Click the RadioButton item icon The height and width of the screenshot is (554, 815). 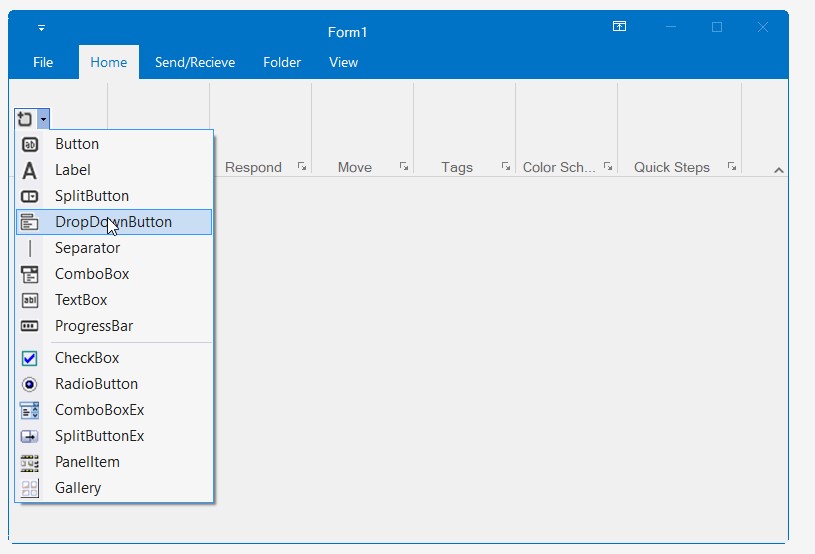pyautogui.click(x=30, y=384)
